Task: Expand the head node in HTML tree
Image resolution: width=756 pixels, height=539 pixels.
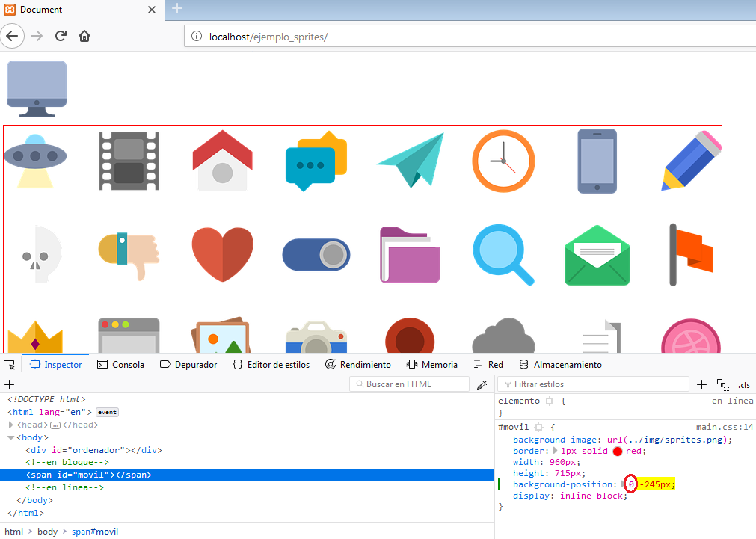Action: click(11, 425)
